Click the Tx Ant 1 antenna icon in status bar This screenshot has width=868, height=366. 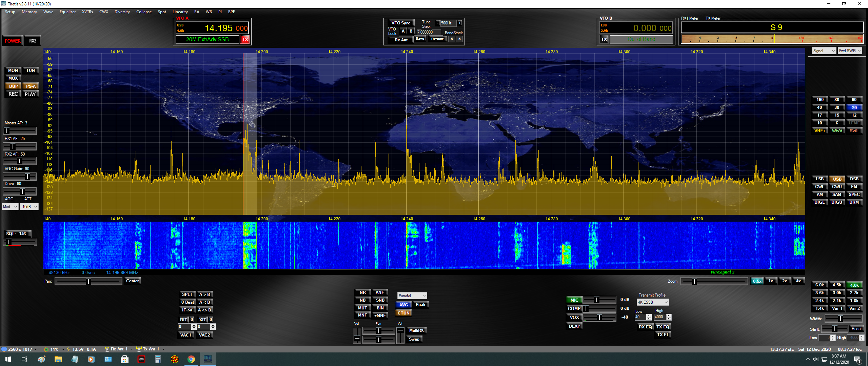pyautogui.click(x=139, y=349)
